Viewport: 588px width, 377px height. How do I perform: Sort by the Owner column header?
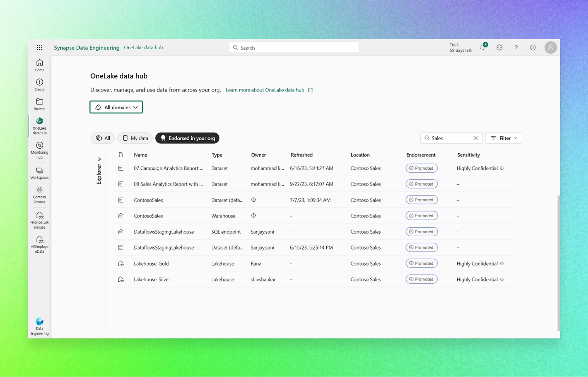click(258, 155)
